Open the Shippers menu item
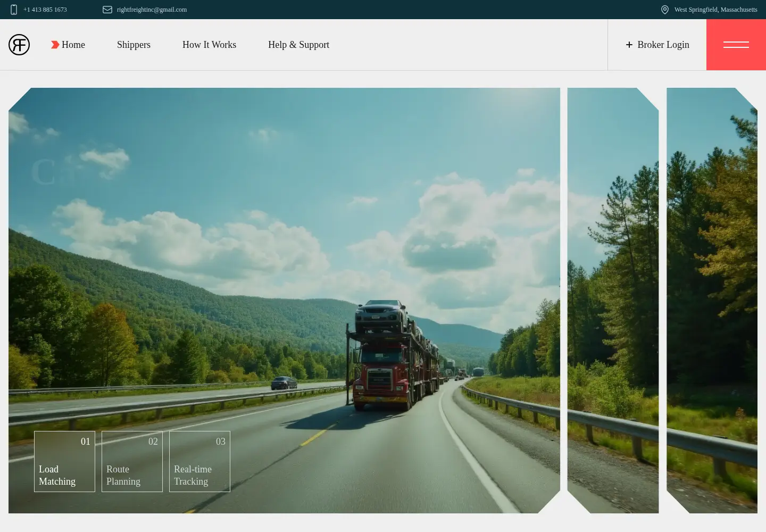This screenshot has height=532, width=766. 134,45
